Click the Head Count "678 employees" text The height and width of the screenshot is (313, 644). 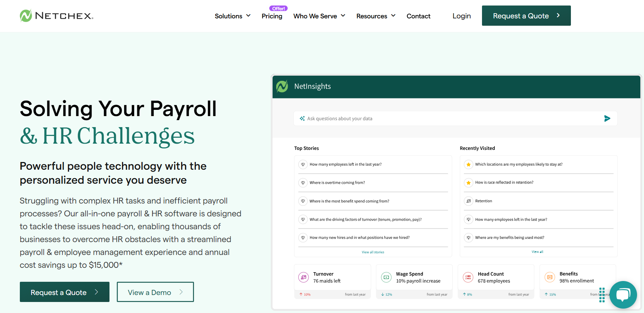click(x=494, y=281)
